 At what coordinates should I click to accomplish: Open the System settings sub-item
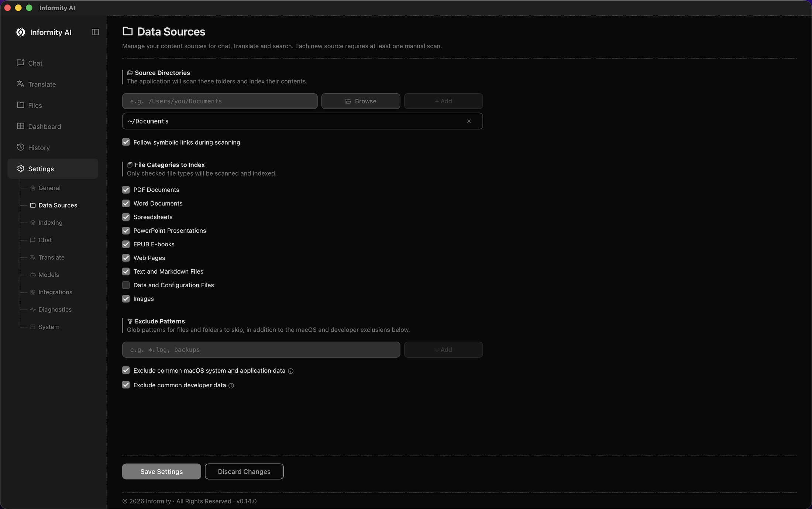(x=45, y=326)
